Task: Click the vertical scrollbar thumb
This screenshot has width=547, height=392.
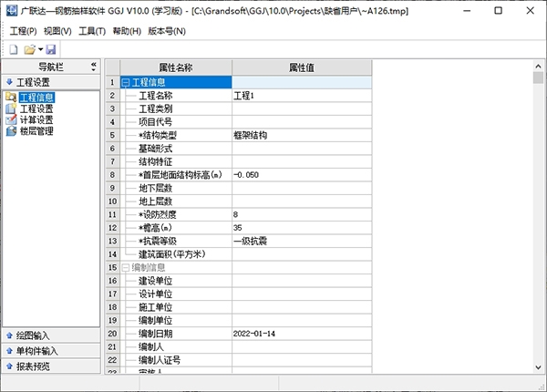Action: pyautogui.click(x=538, y=77)
